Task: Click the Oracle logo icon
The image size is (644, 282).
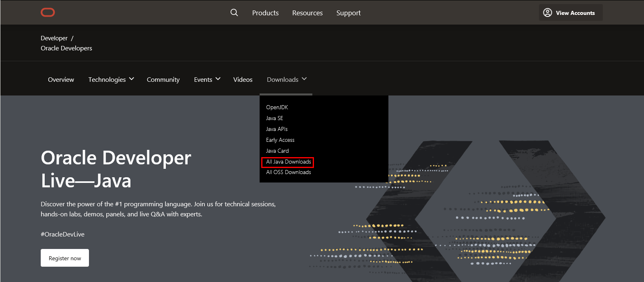Action: [x=47, y=12]
